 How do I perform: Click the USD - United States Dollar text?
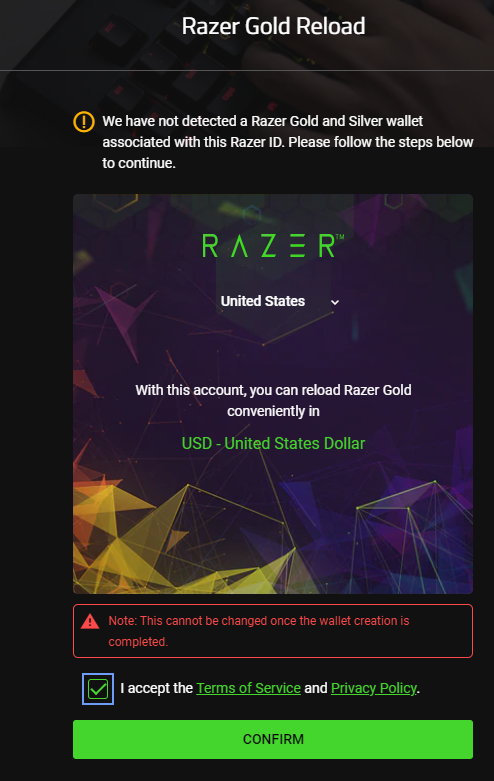(x=273, y=443)
